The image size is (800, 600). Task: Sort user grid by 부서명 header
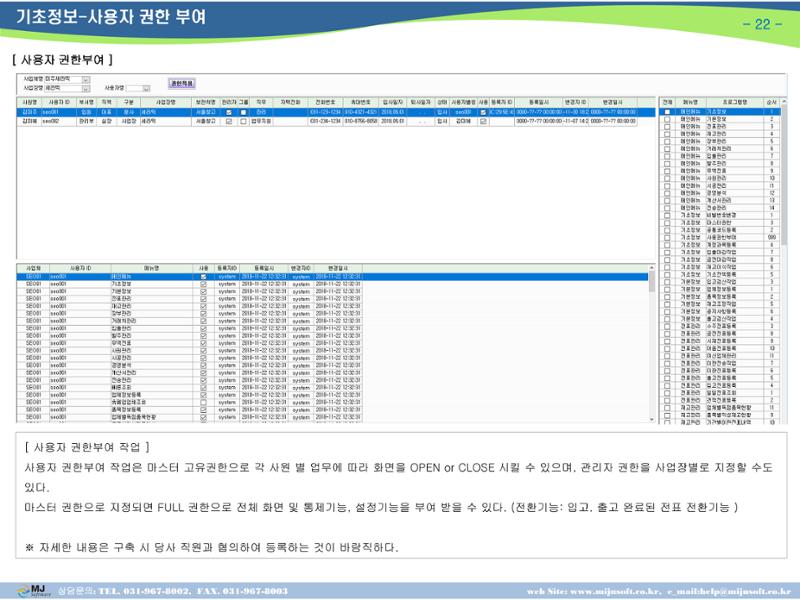[86, 103]
